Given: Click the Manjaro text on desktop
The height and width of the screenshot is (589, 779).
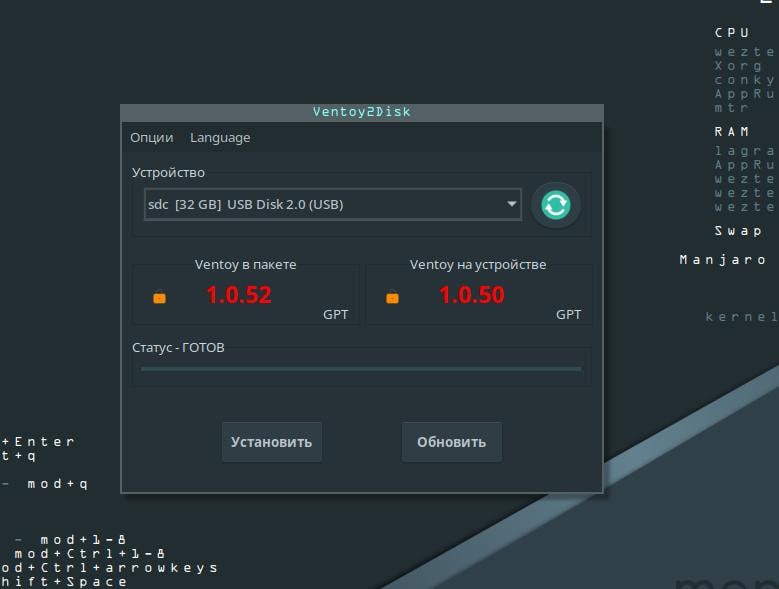Looking at the screenshot, I should point(723,260).
